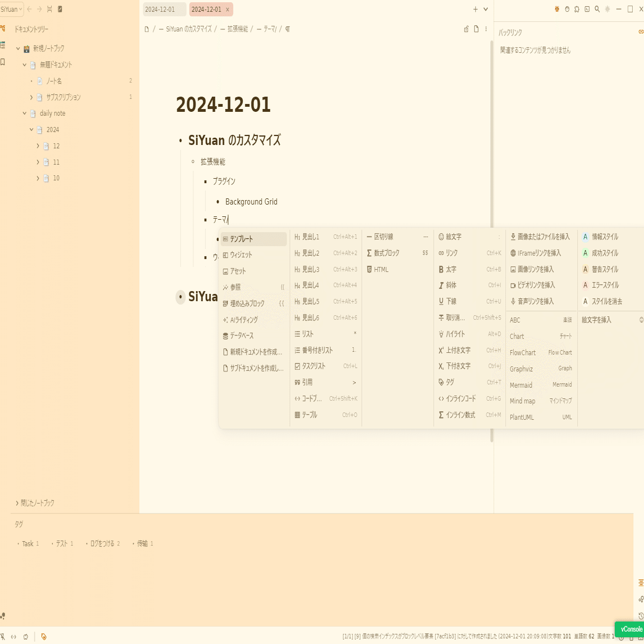Choose AIライティング from slash menu
This screenshot has height=644, width=644.
tap(254, 320)
